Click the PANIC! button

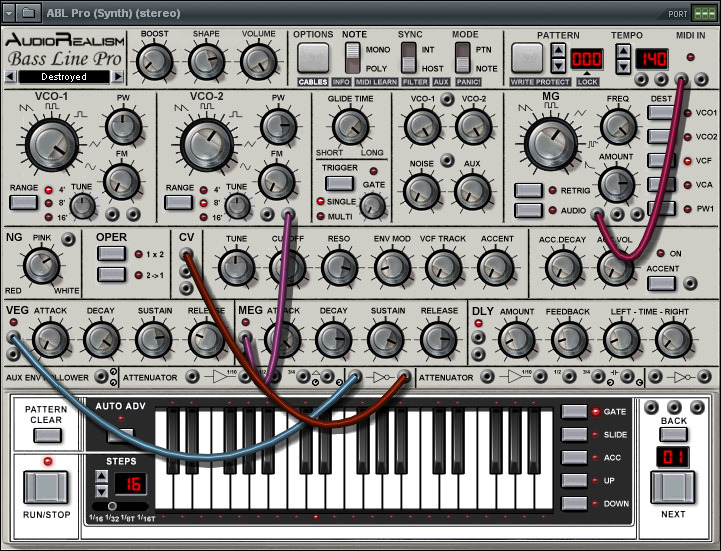(468, 82)
